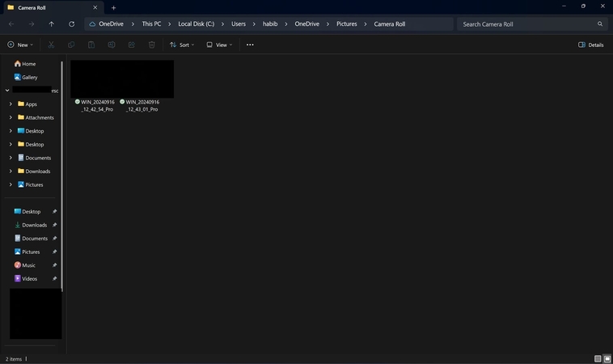Viewport: 613px width, 364px height.
Task: Expand the Documents tree chevron
Action: pyautogui.click(x=11, y=158)
